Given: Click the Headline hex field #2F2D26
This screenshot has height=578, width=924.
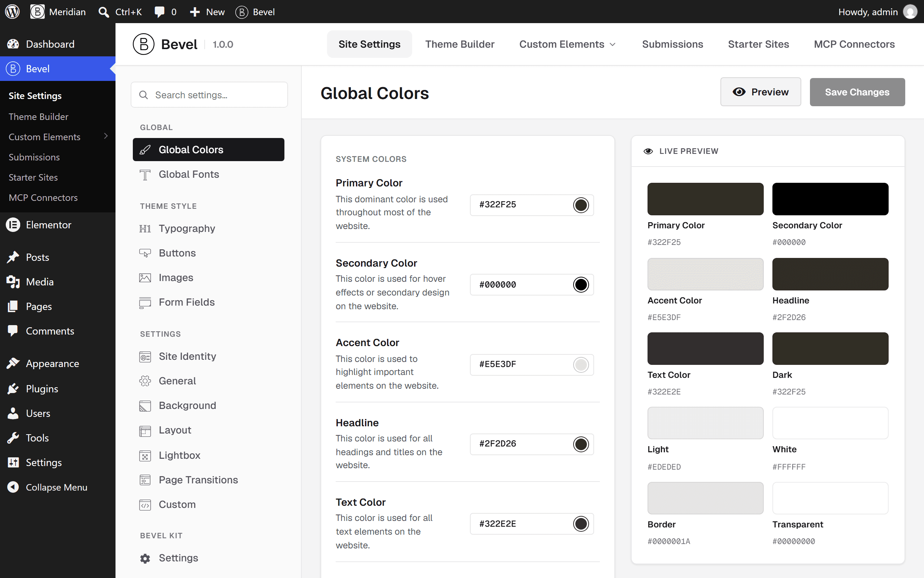Looking at the screenshot, I should click(x=532, y=444).
